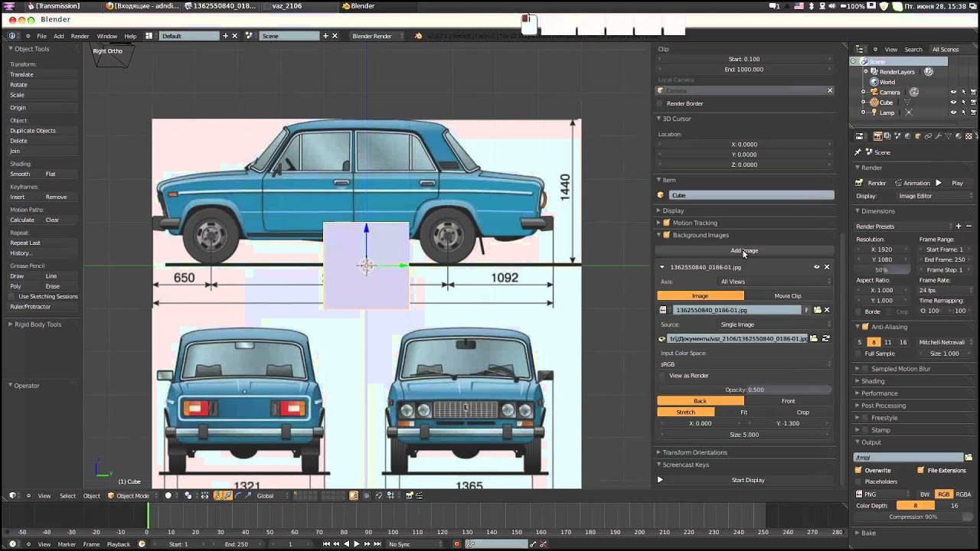980x551 pixels.
Task: Click the Animation clapper icon button
Action: tap(912, 183)
